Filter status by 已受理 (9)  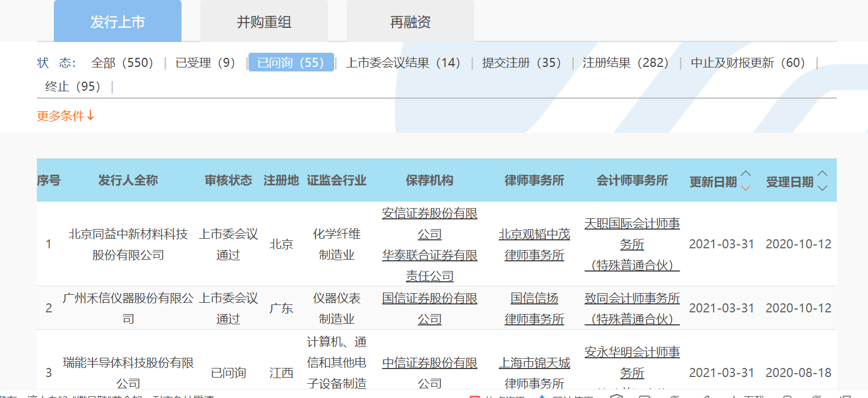click(205, 62)
